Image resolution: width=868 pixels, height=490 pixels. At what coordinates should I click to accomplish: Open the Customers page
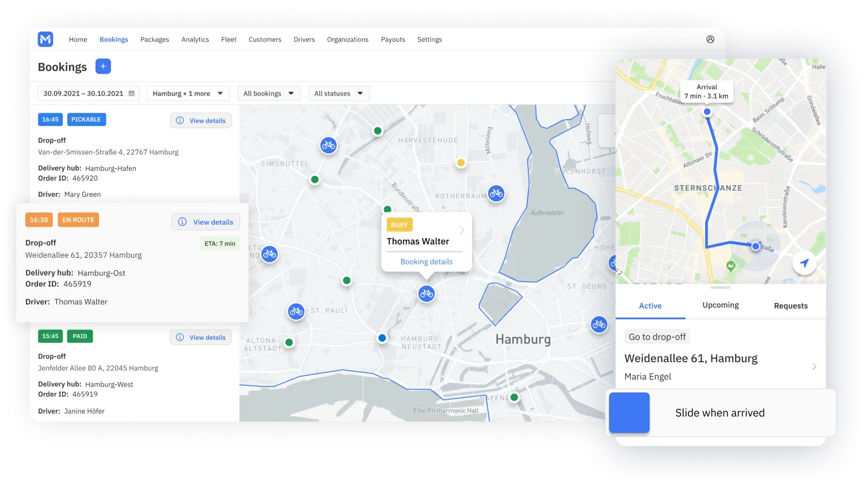click(265, 40)
